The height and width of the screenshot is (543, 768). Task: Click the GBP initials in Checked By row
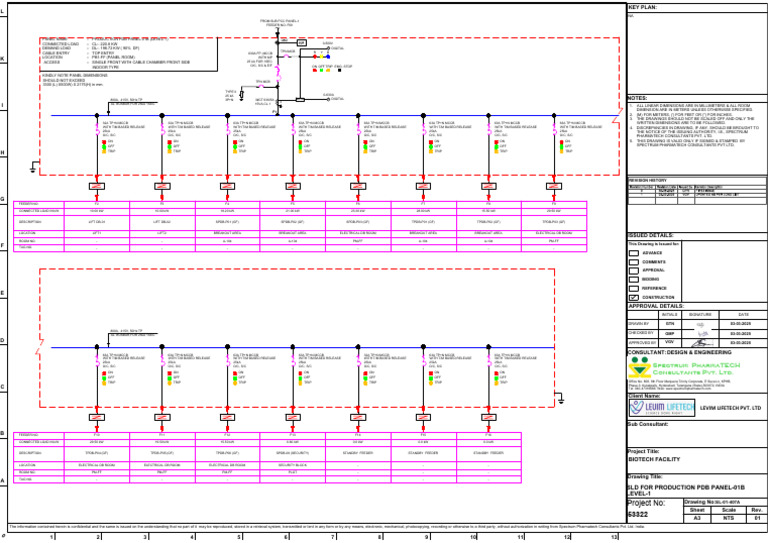click(x=669, y=333)
